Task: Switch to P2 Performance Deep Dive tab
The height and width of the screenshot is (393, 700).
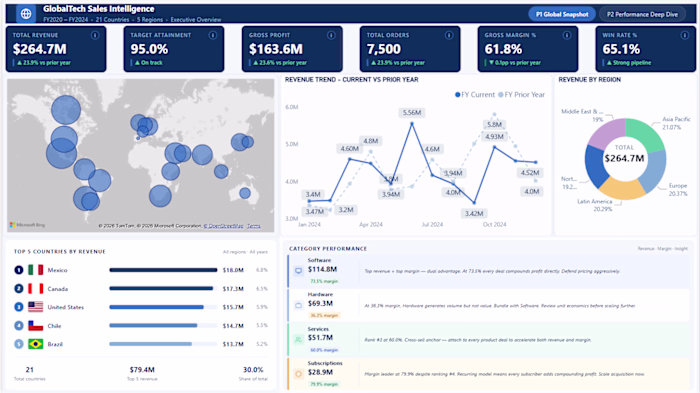Action: coord(642,14)
